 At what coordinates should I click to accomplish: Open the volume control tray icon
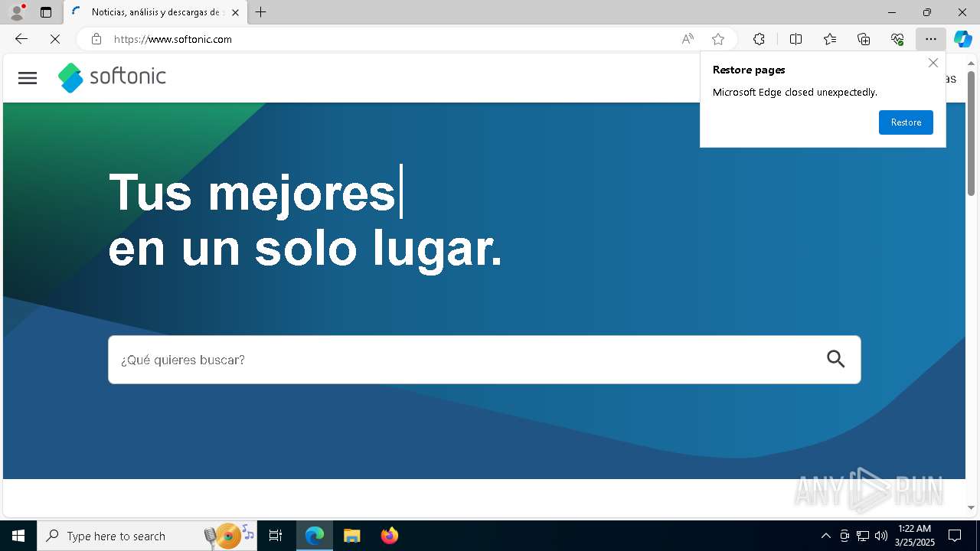(881, 536)
